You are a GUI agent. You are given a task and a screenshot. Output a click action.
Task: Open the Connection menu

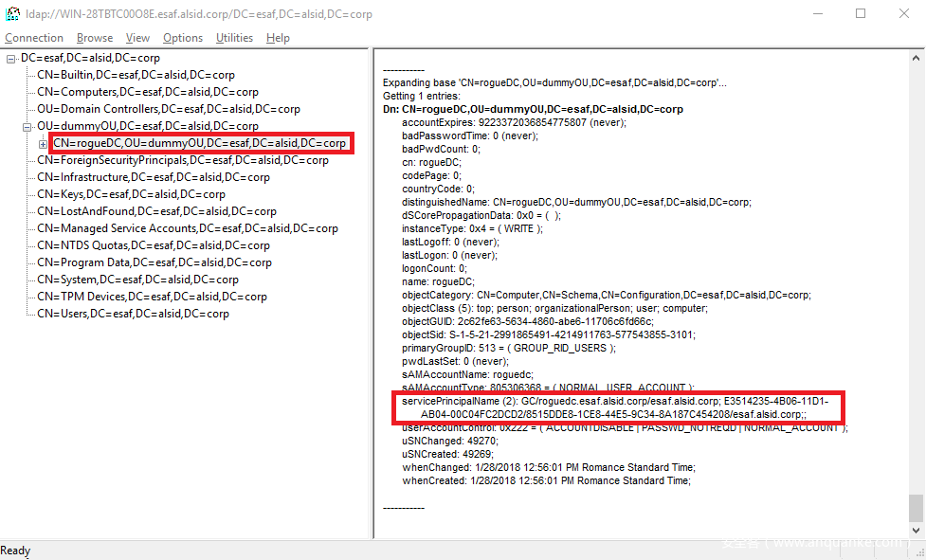coord(34,38)
